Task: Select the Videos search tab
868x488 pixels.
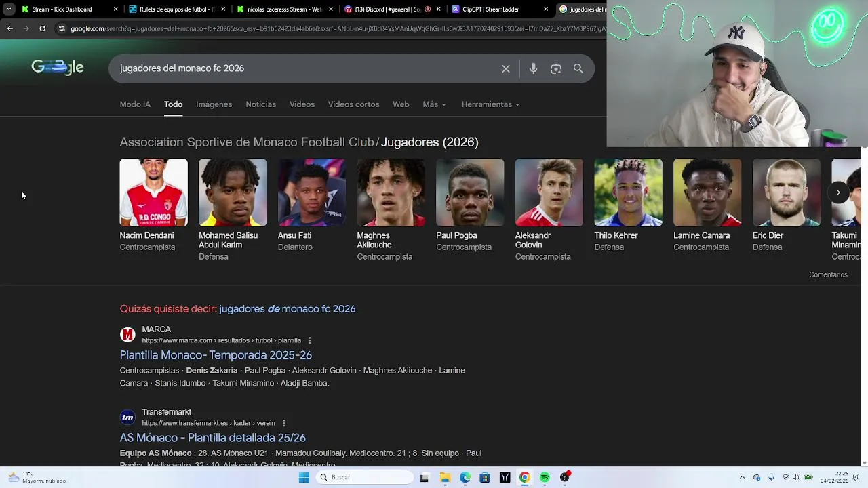Action: [x=302, y=104]
